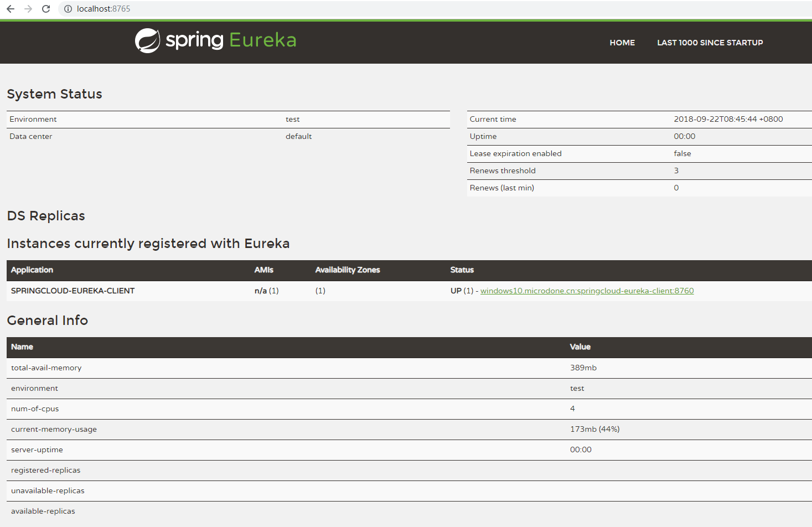Open the springcloud-eureka-client:8760 instance link

point(587,291)
